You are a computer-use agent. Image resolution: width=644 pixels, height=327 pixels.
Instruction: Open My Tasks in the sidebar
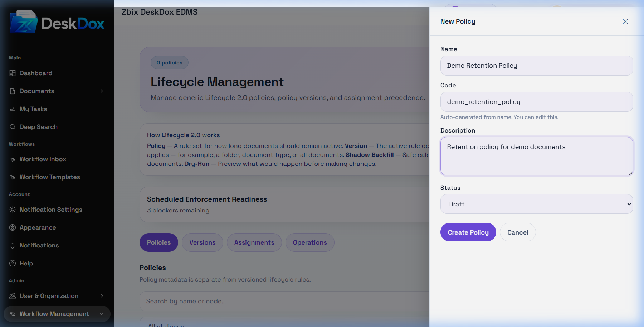coord(33,109)
